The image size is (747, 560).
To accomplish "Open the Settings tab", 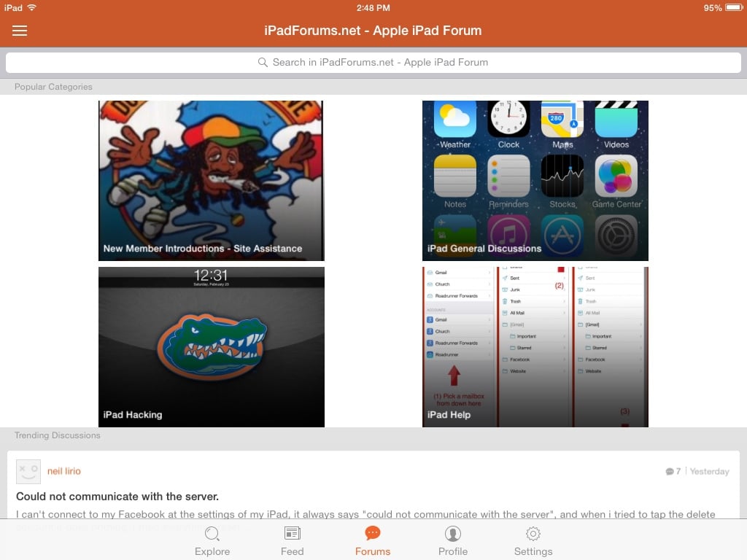I will click(x=533, y=541).
